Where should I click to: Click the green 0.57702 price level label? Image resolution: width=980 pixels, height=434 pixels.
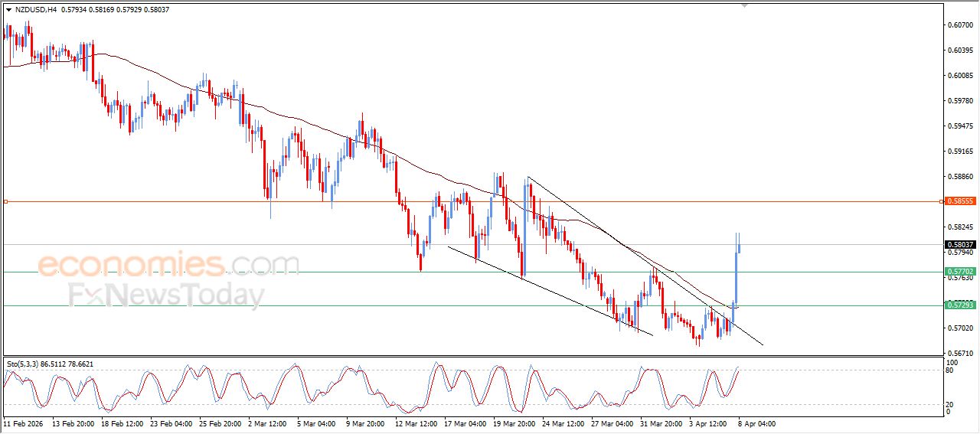click(960, 272)
